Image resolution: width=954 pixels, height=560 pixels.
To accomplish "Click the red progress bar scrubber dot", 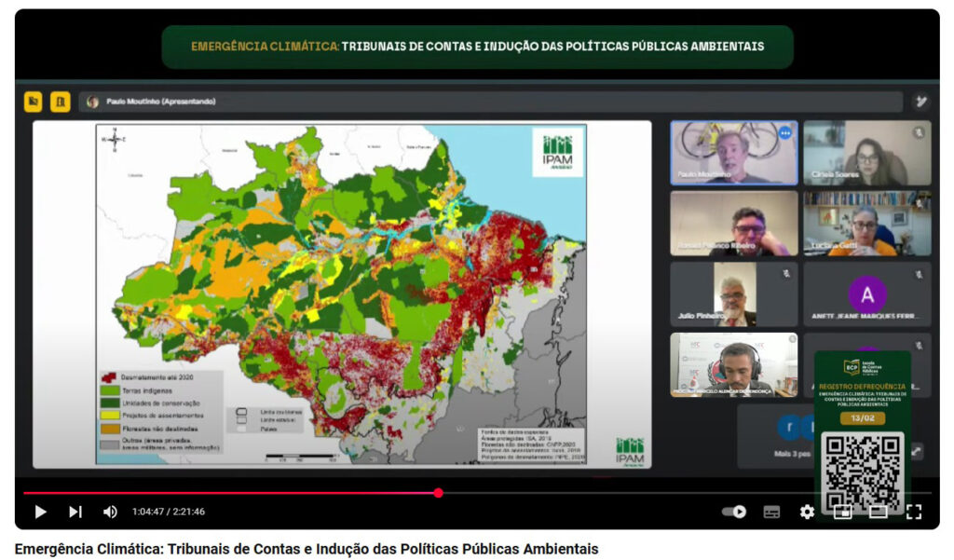I will (438, 493).
